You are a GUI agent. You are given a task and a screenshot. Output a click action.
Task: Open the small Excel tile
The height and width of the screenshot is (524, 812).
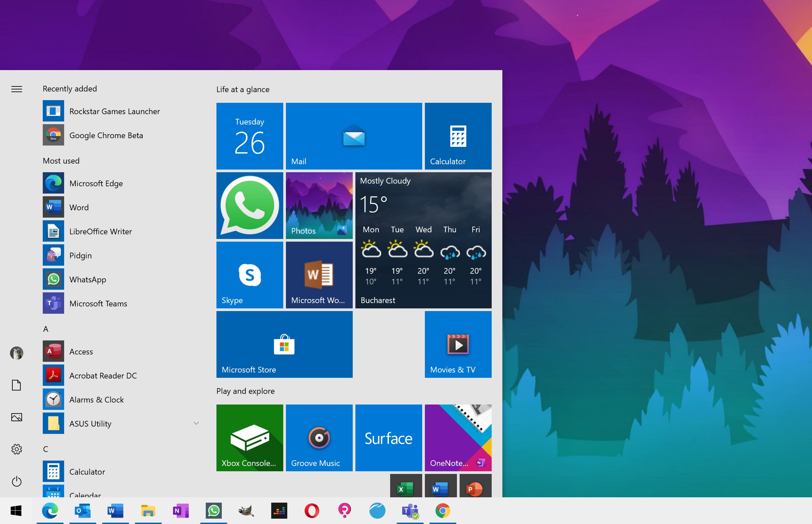point(406,486)
